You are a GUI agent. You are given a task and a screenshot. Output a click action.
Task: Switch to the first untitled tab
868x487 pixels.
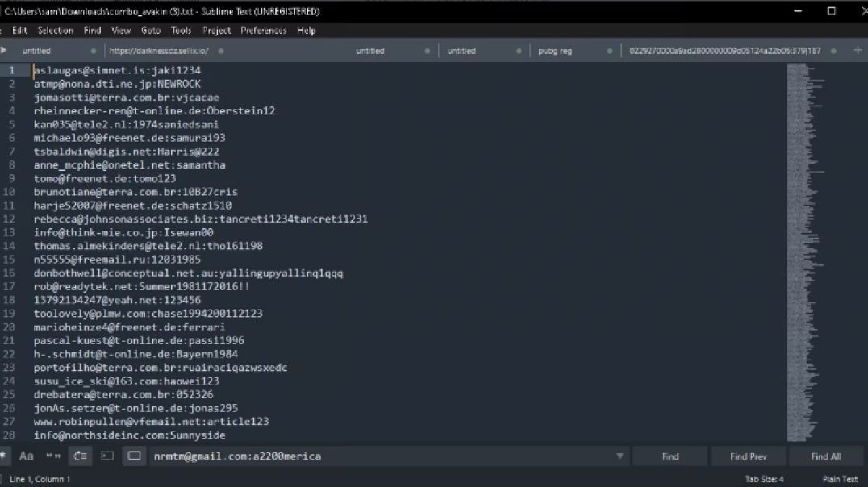coord(36,51)
